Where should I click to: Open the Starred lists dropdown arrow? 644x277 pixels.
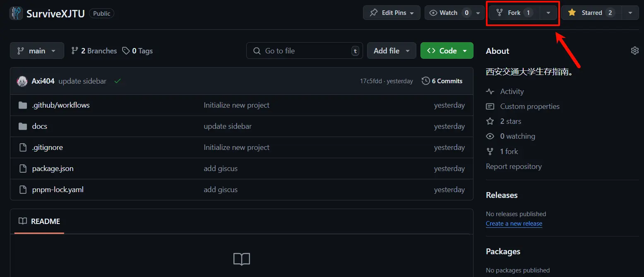pos(630,13)
